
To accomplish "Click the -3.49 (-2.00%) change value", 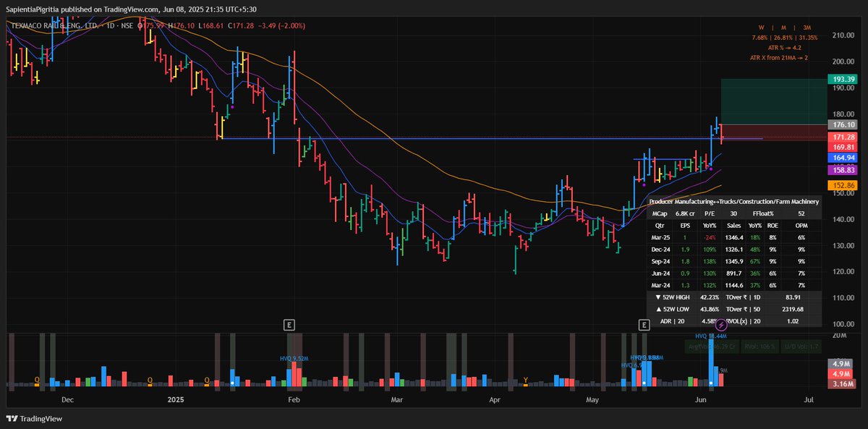I will point(284,26).
